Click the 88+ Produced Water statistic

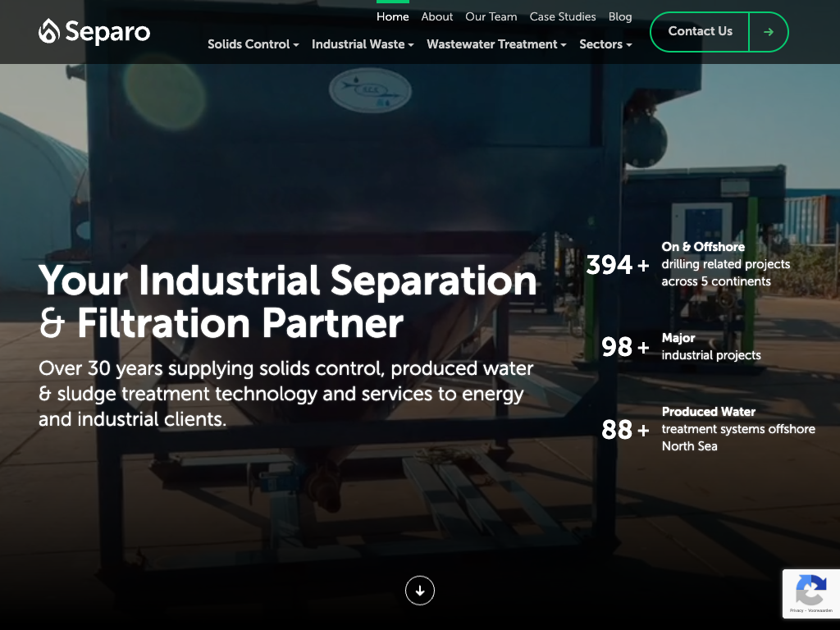(625, 429)
